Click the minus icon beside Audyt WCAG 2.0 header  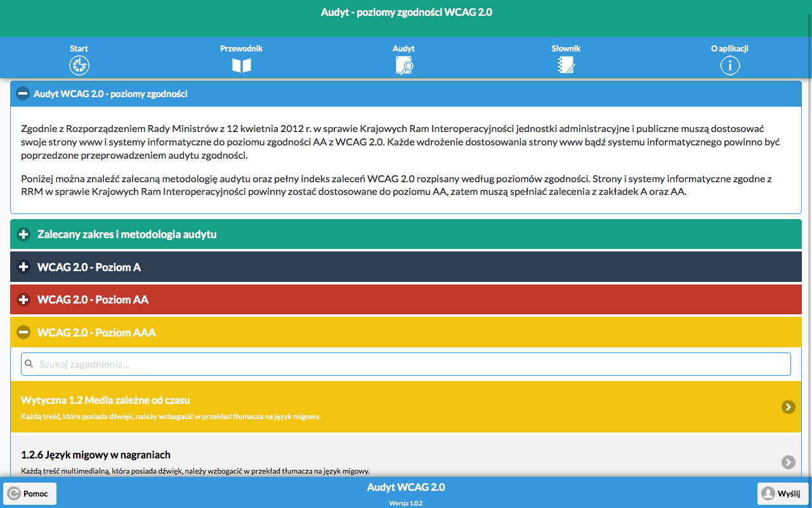click(23, 93)
